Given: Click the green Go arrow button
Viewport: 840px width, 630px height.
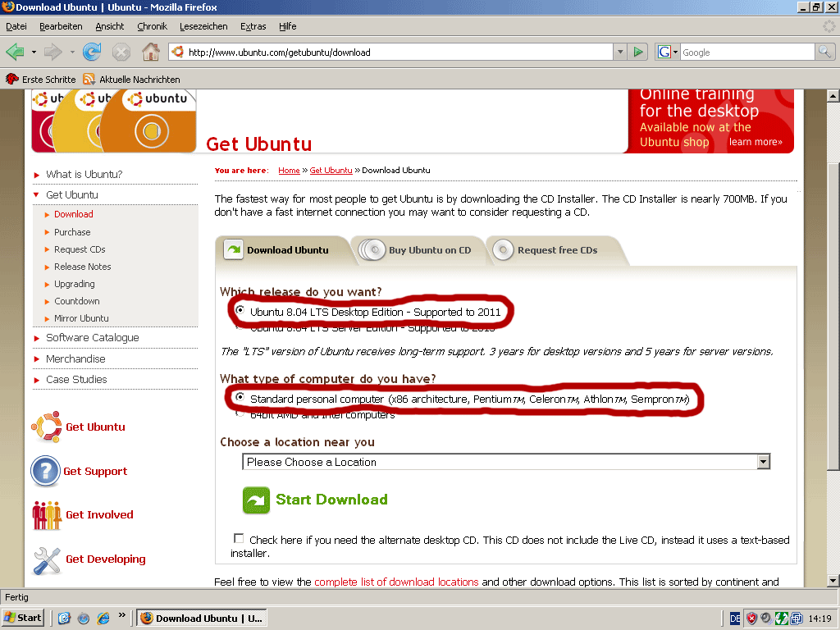Looking at the screenshot, I should (x=638, y=52).
